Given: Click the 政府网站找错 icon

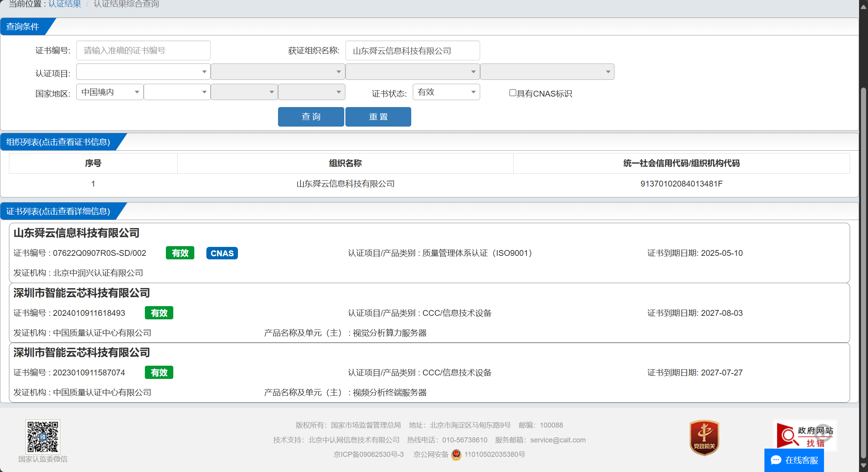Looking at the screenshot, I should [805, 436].
